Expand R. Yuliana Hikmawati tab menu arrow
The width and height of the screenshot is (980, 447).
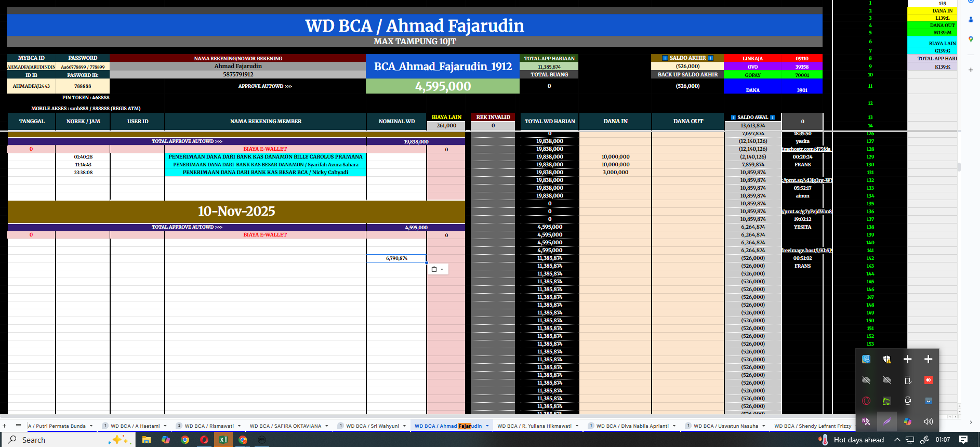click(x=577, y=426)
